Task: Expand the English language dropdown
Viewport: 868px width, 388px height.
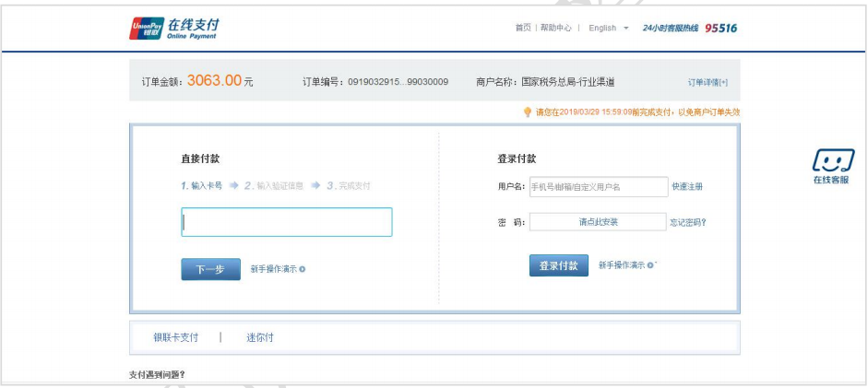Action: pyautogui.click(x=608, y=28)
